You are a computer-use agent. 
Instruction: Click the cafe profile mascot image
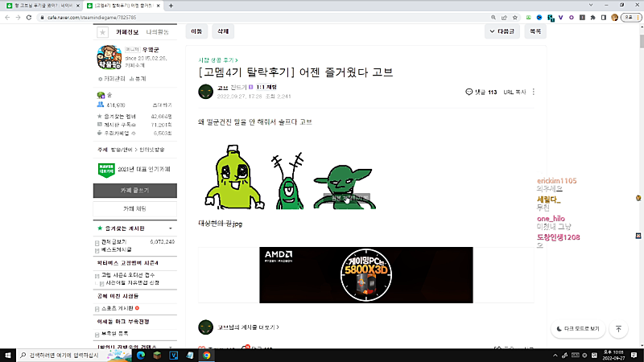(x=109, y=57)
